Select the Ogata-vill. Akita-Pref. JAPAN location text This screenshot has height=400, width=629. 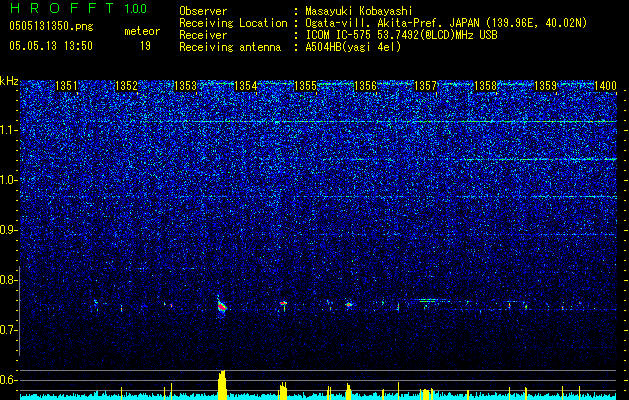tap(446, 23)
